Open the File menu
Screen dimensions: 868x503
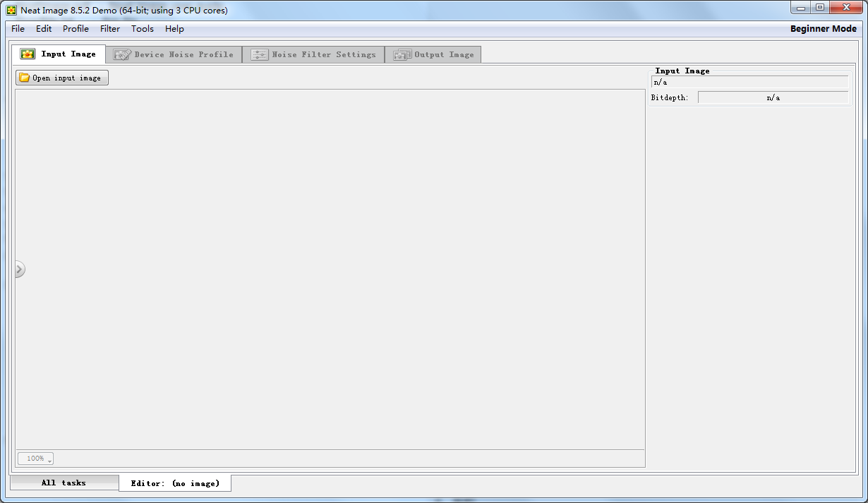pyautogui.click(x=18, y=29)
